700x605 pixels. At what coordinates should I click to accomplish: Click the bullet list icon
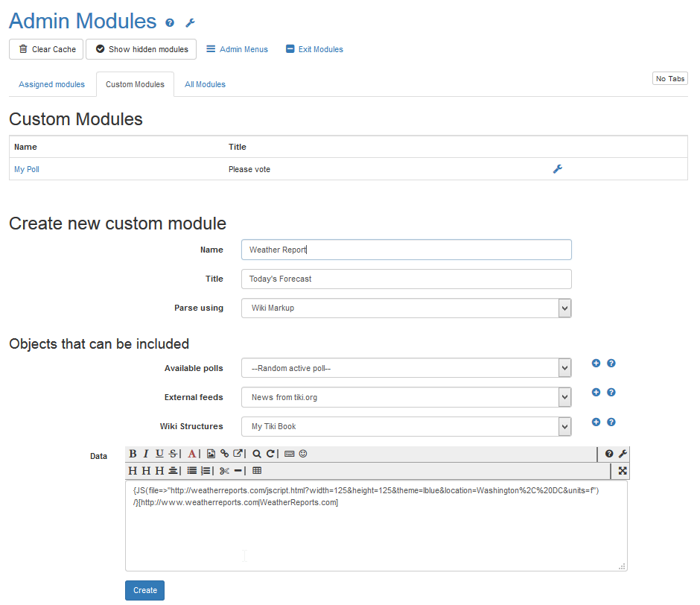[x=192, y=471]
